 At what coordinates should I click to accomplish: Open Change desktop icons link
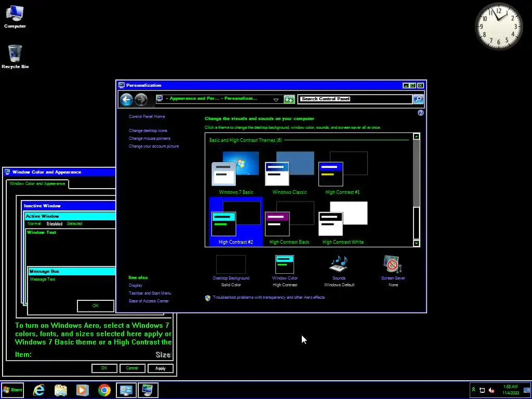(148, 130)
